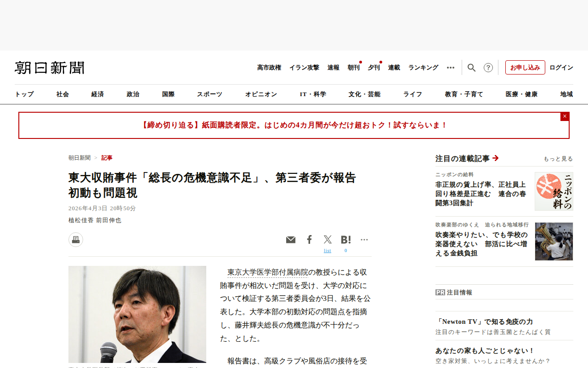Image resolution: width=588 pixels, height=368 pixels.
Task: Select ライフ navigation tab
Action: pos(413,94)
